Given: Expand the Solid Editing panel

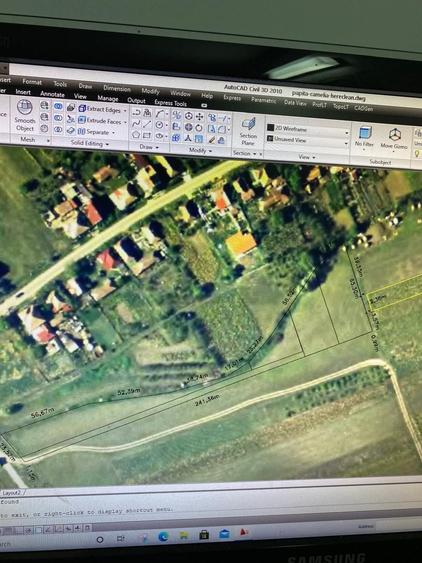Looking at the screenshot, I should [89, 143].
